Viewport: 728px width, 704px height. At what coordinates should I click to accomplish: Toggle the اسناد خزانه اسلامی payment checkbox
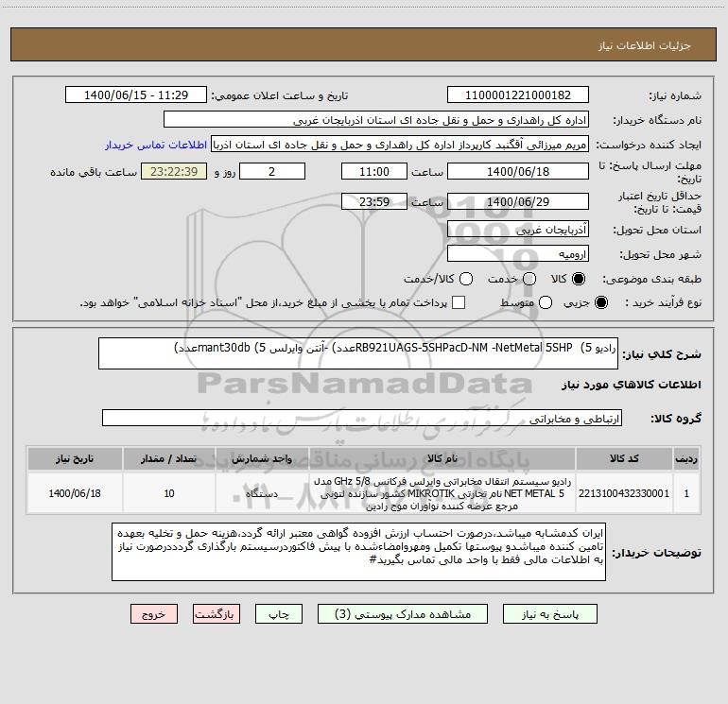tap(459, 302)
